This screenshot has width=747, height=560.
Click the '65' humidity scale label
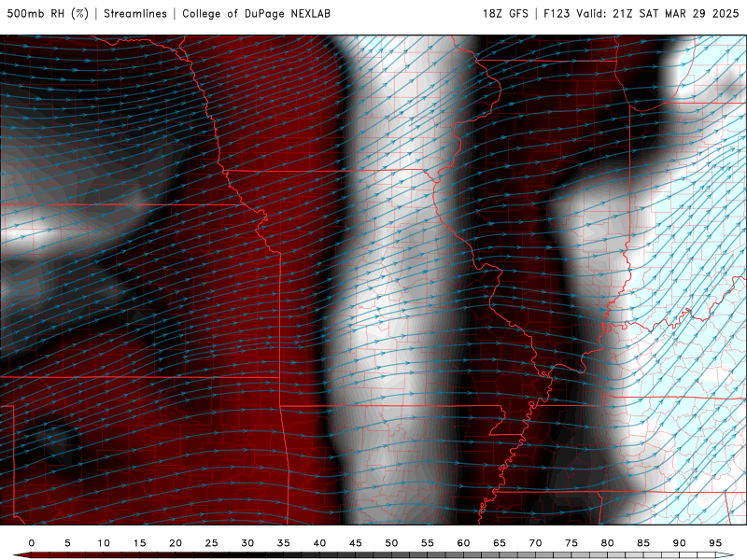pos(500,543)
